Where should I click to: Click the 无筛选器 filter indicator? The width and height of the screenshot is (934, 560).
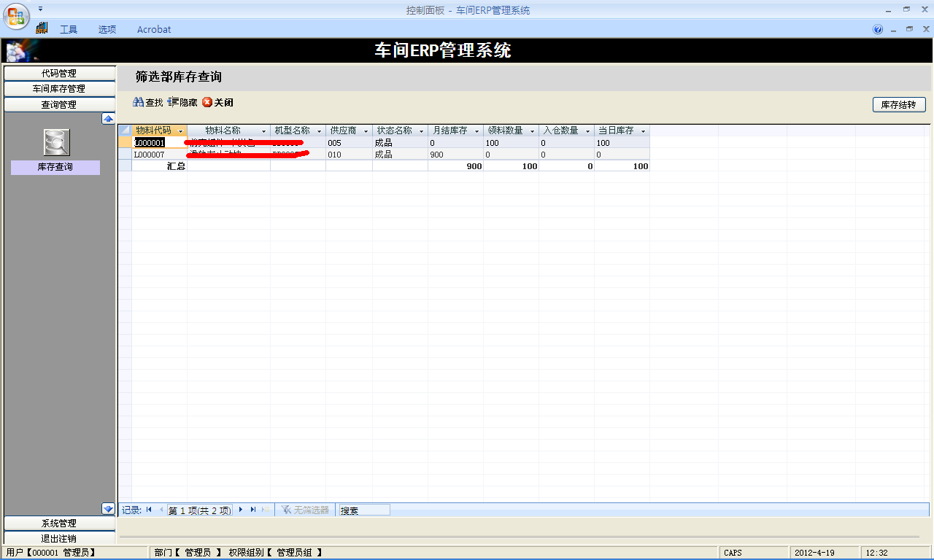tap(306, 510)
